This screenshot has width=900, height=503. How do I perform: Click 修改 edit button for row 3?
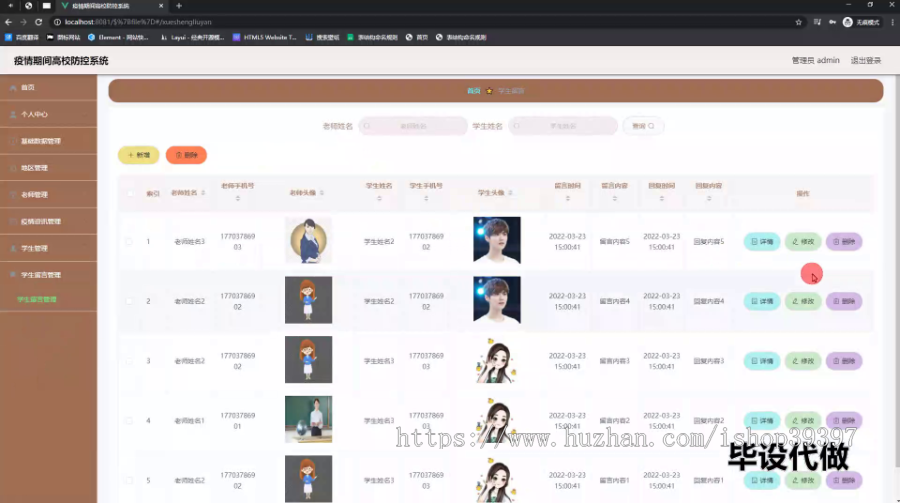(803, 361)
